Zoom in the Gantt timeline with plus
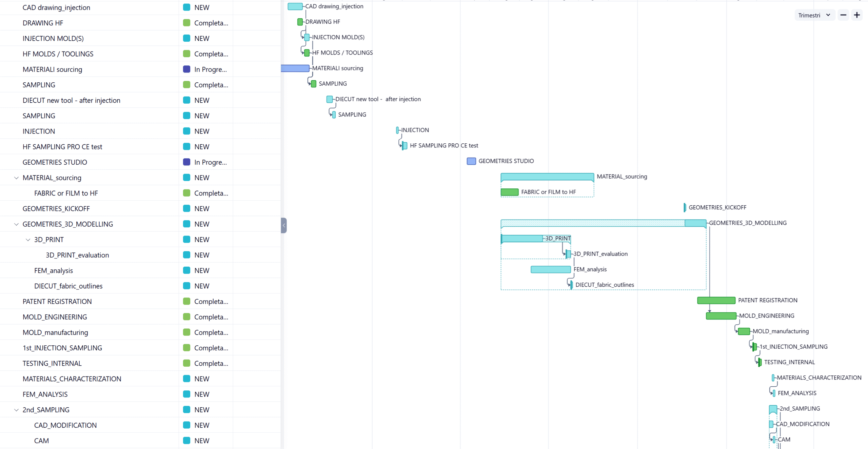 coord(857,15)
